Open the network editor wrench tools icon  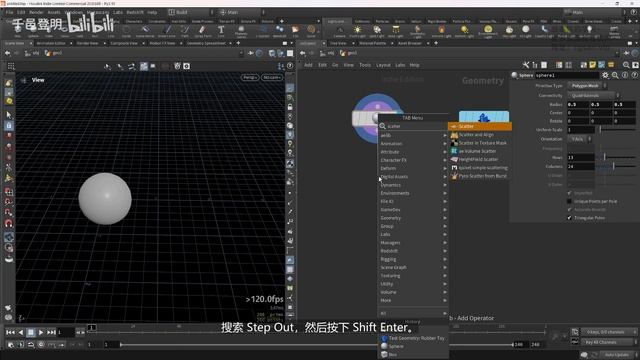point(526,65)
